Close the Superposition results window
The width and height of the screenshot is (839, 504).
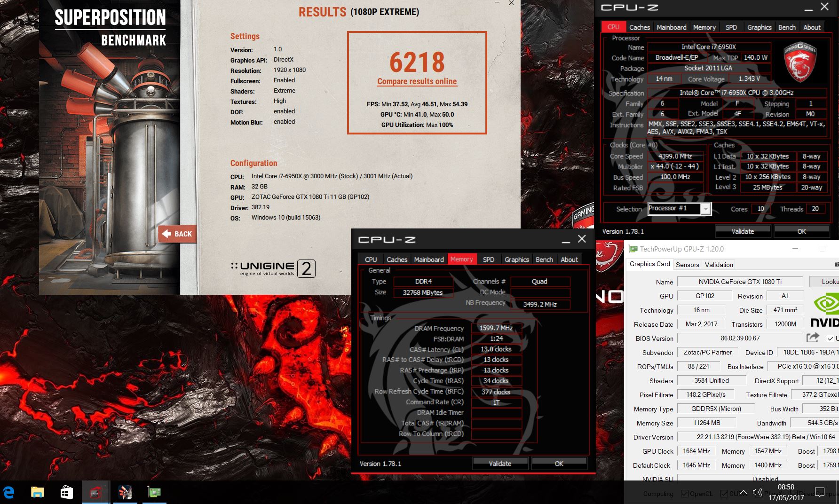[511, 3]
